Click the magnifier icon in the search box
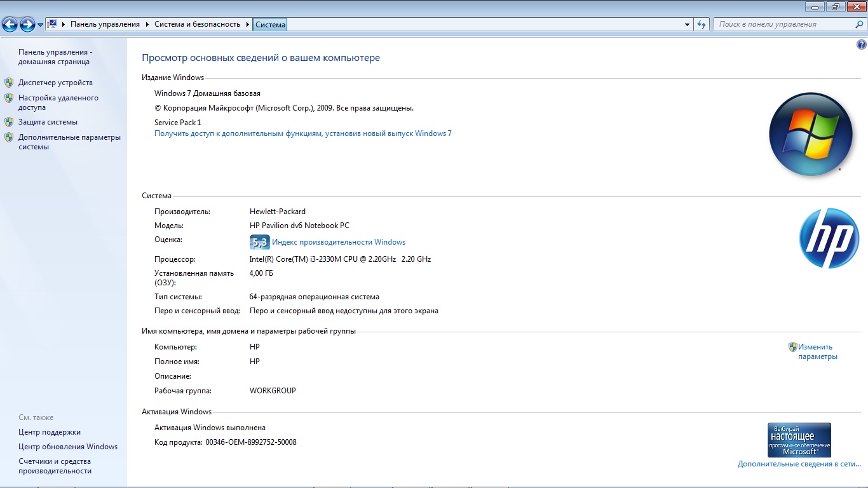 859,24
